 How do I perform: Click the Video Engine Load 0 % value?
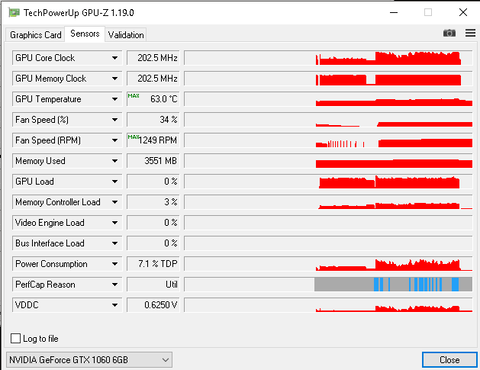click(153, 223)
